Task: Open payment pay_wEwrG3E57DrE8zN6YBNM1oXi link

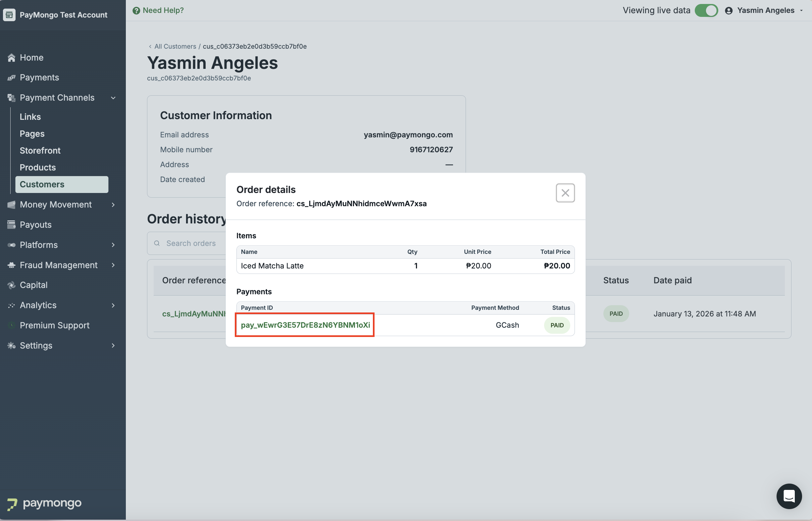Action: pos(305,325)
